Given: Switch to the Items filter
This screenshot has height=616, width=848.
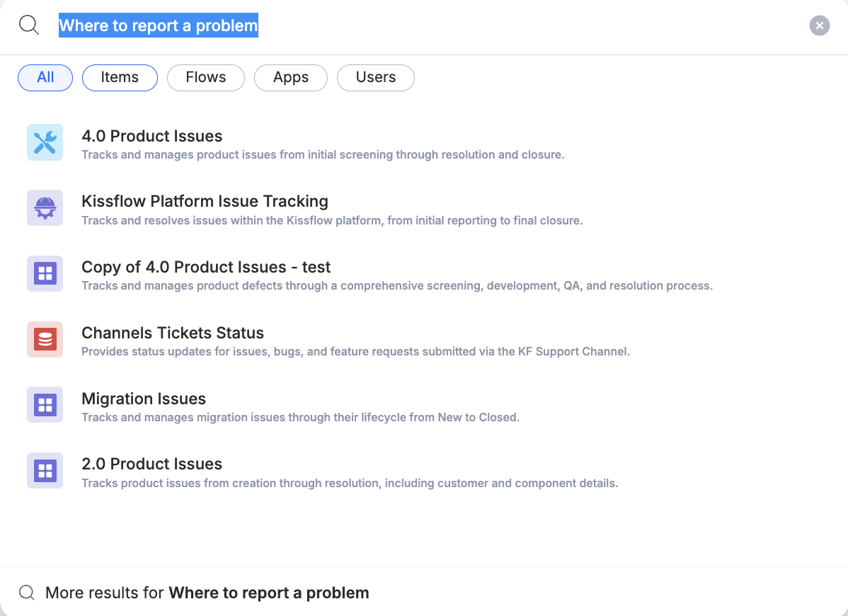Looking at the screenshot, I should (x=120, y=77).
